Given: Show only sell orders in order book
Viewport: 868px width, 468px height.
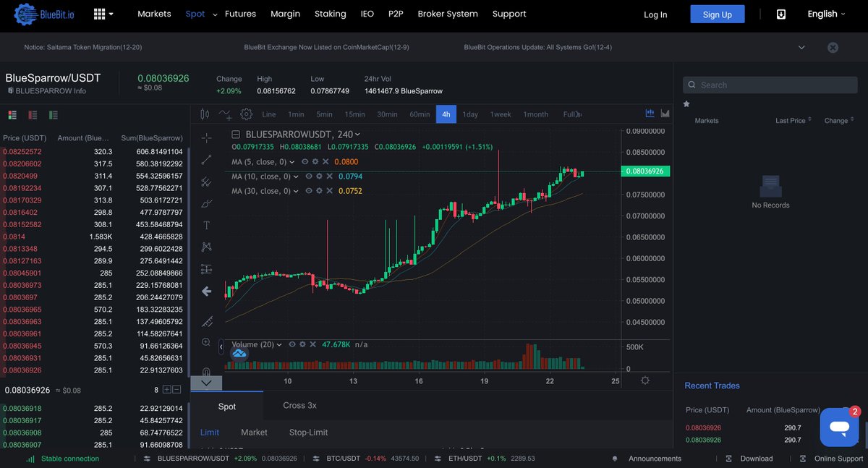Looking at the screenshot, I should (33, 115).
